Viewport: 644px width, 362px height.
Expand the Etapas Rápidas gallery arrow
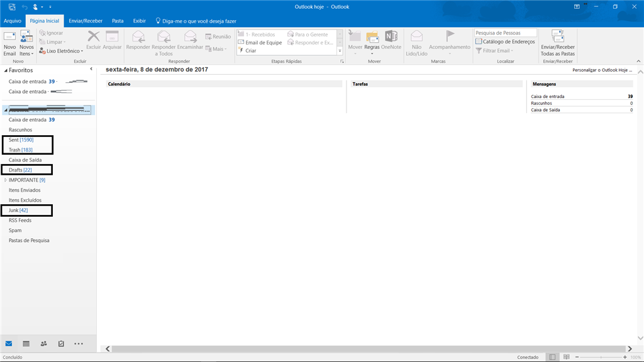340,51
